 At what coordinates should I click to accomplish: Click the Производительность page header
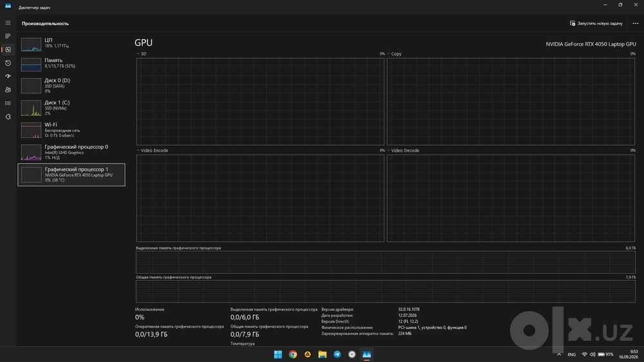point(45,23)
